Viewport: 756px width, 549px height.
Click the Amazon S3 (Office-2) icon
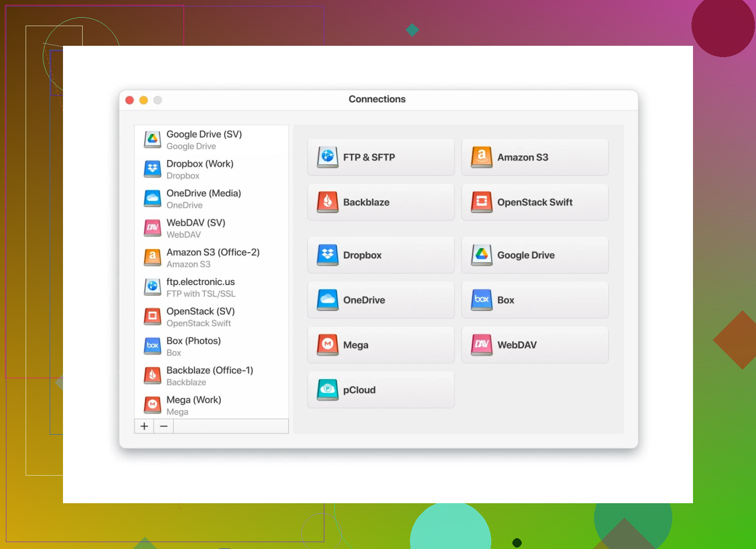(x=153, y=258)
